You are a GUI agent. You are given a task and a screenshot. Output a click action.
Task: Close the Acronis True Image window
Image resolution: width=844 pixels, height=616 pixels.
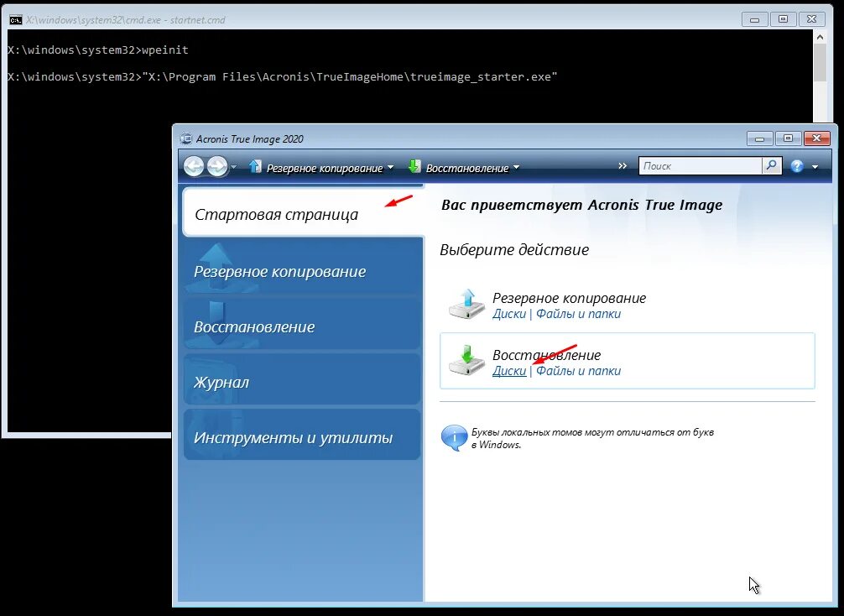click(x=816, y=139)
